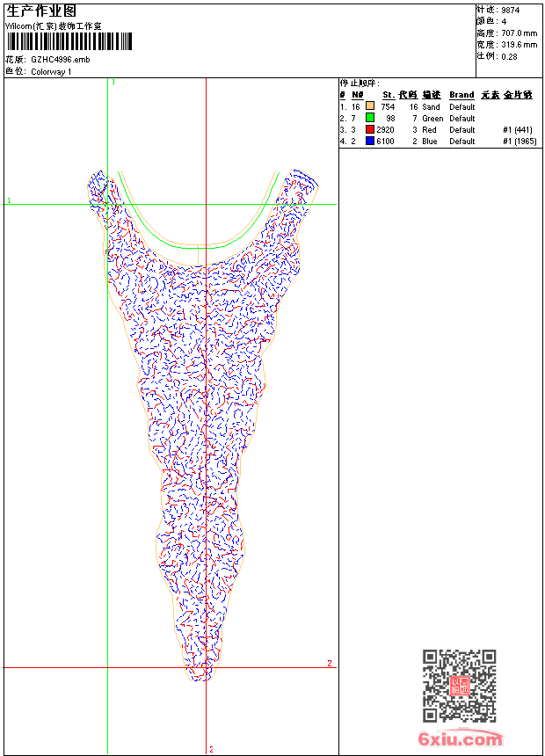Click the Brand column header
Viewport: 545px width, 756px height.
(x=461, y=95)
